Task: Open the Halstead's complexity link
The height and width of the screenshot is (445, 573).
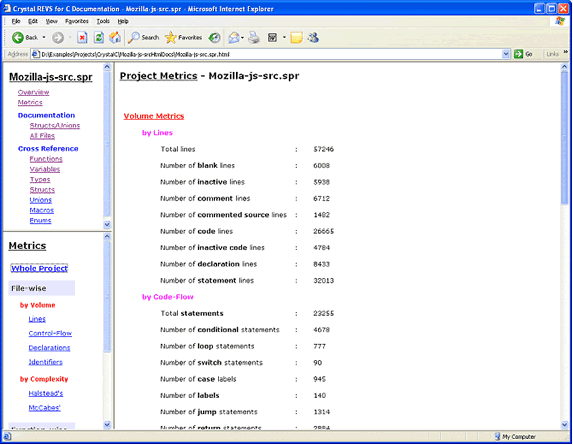Action: [x=46, y=393]
